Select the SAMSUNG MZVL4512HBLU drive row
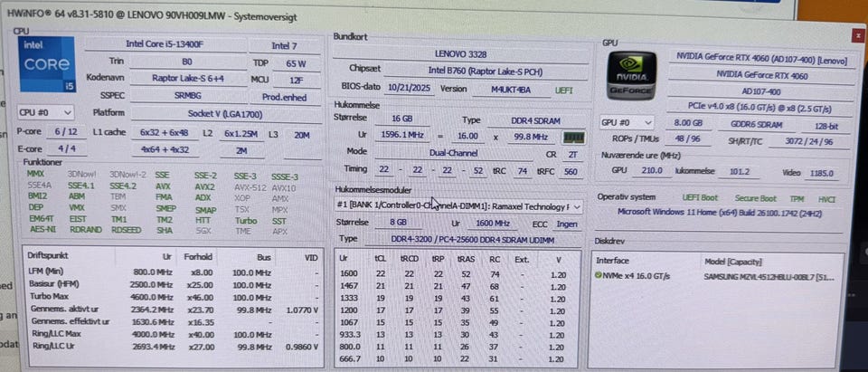Image resolution: width=868 pixels, height=372 pixels. (x=716, y=276)
